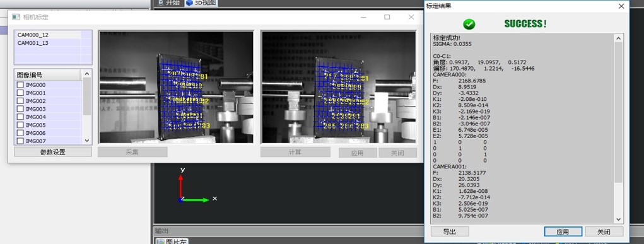Click the 图片左 panel icon
The width and height of the screenshot is (644, 244).
coord(161,241)
